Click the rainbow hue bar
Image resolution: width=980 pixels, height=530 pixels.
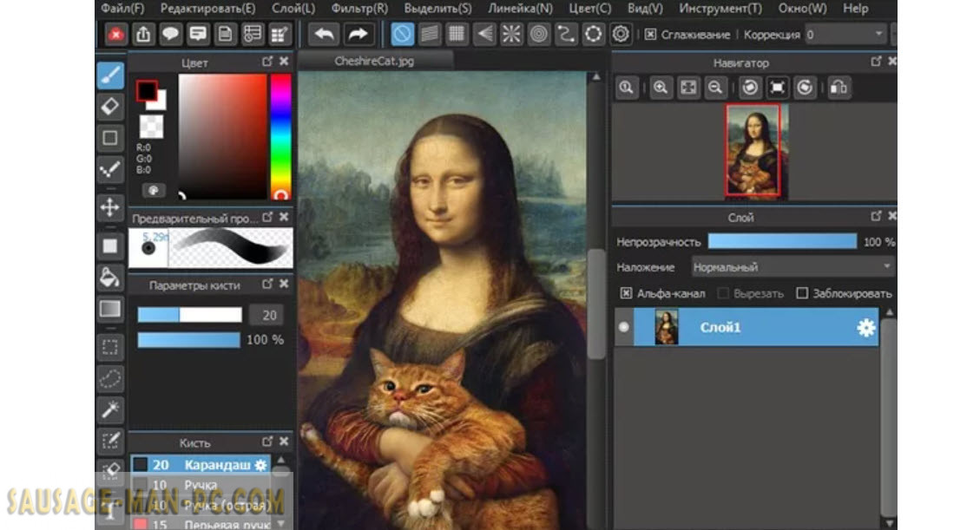[280, 137]
